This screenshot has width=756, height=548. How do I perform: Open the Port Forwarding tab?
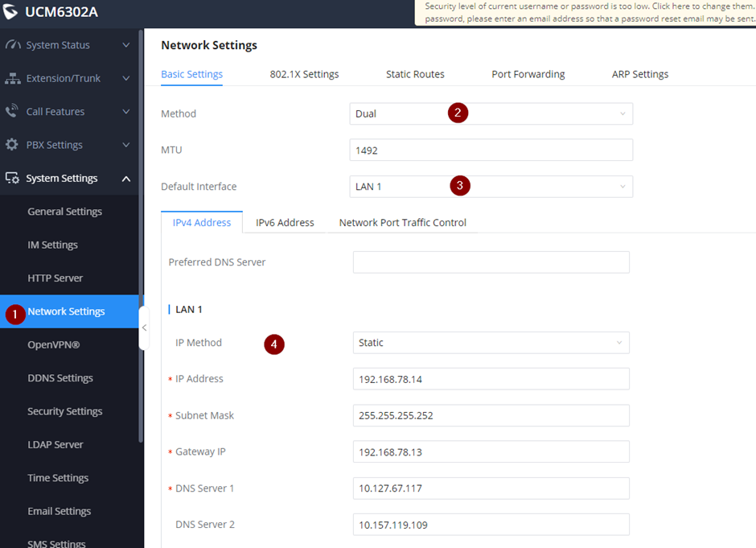coord(528,74)
